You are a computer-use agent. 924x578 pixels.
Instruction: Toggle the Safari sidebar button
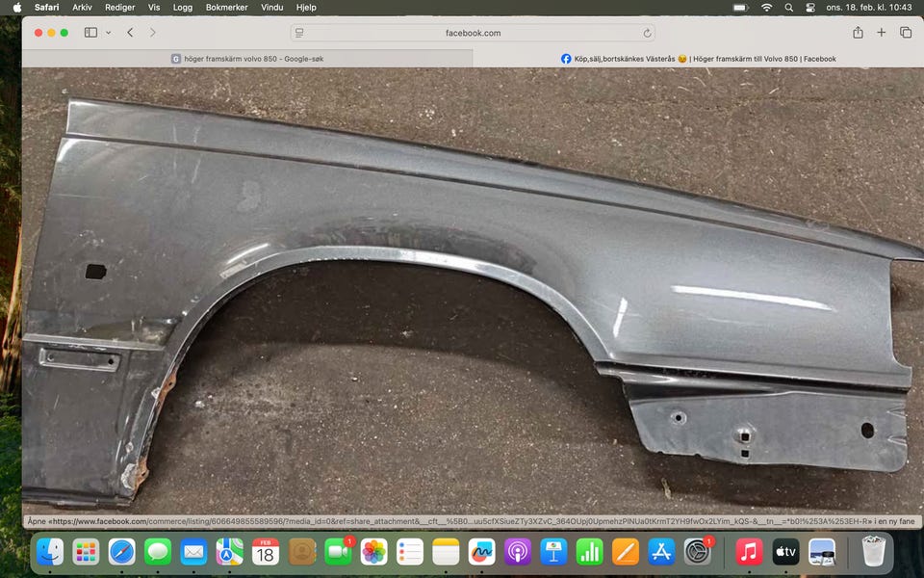coord(90,33)
